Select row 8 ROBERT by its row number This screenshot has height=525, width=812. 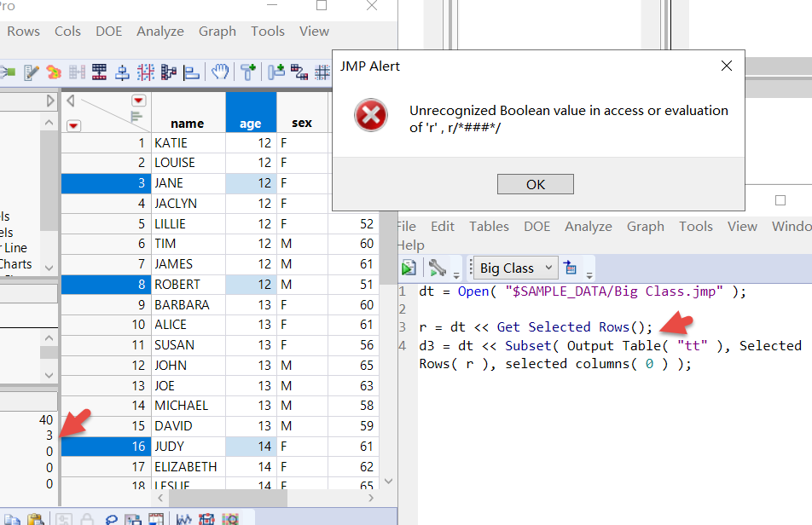107,285
